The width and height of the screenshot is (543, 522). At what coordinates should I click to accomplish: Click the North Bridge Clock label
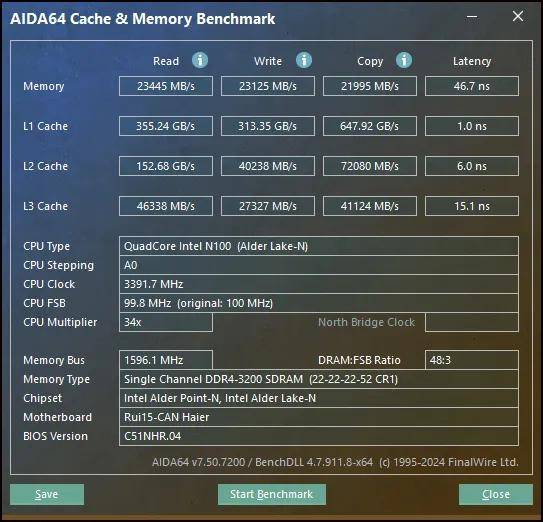pyautogui.click(x=366, y=322)
